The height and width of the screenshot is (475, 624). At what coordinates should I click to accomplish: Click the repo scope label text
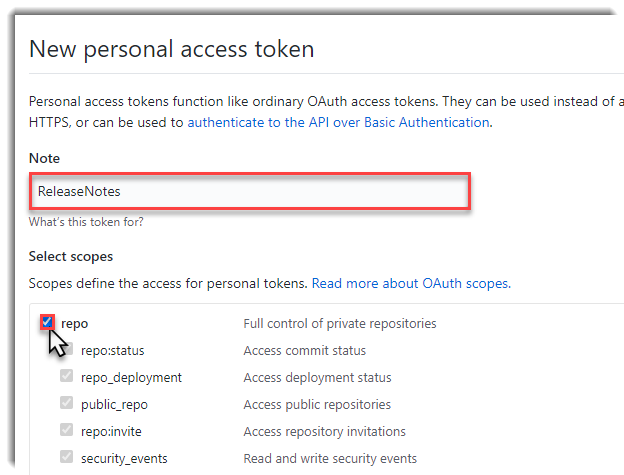pos(74,324)
